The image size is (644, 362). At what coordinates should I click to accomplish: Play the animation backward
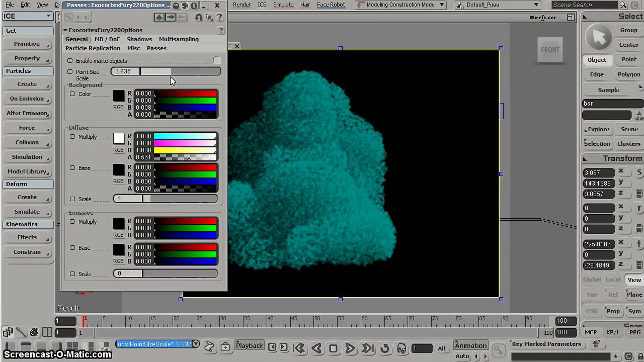(317, 348)
